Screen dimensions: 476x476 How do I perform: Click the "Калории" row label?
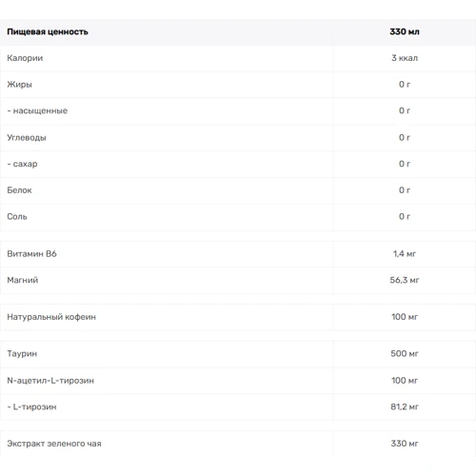pyautogui.click(x=25, y=58)
